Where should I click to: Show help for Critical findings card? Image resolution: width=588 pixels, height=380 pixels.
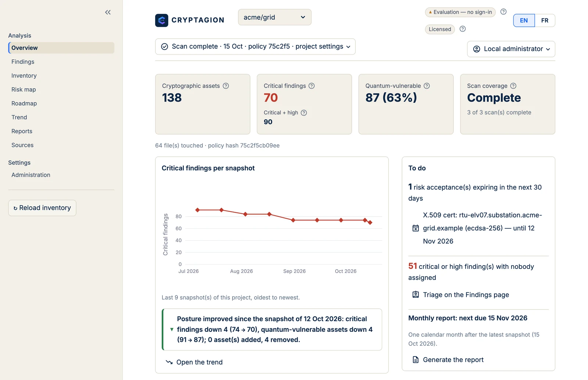click(x=312, y=86)
